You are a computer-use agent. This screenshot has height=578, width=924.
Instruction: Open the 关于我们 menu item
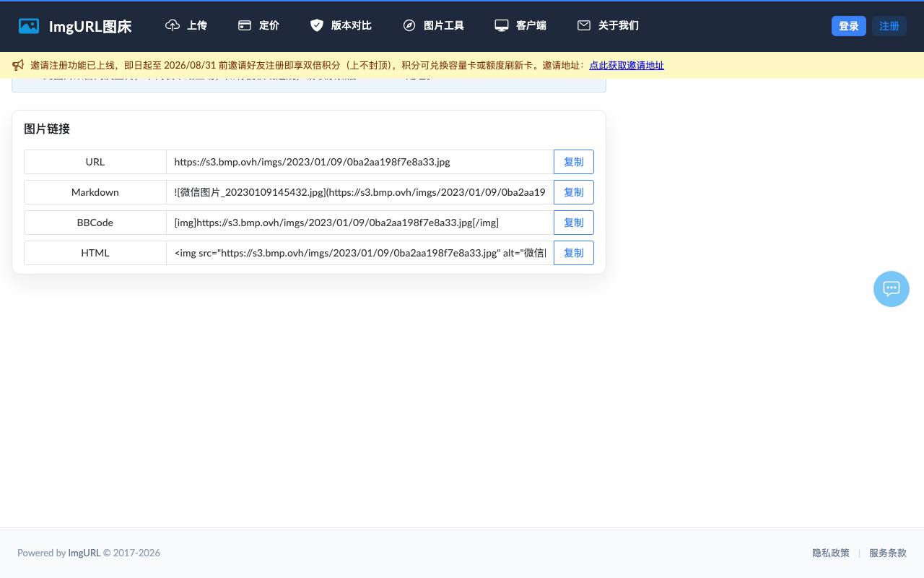[x=608, y=25]
